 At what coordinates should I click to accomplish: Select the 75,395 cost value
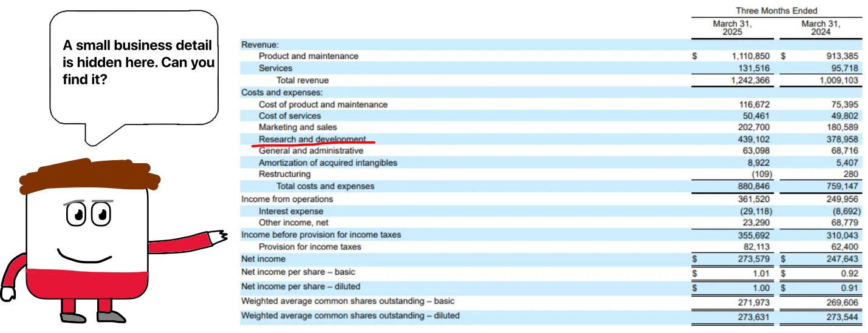[x=844, y=104]
